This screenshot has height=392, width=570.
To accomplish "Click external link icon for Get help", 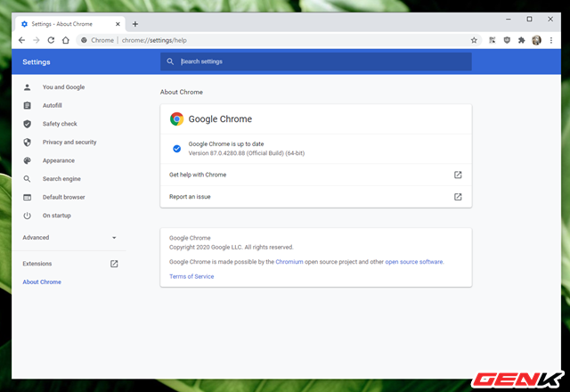I will click(458, 175).
